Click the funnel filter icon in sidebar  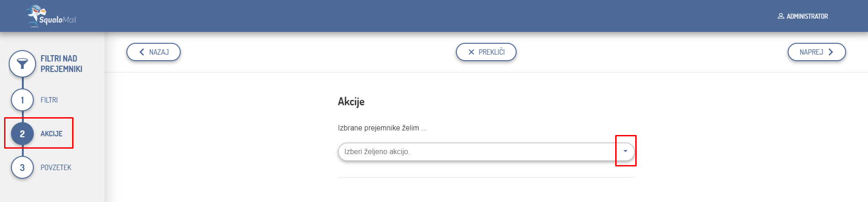coord(22,63)
